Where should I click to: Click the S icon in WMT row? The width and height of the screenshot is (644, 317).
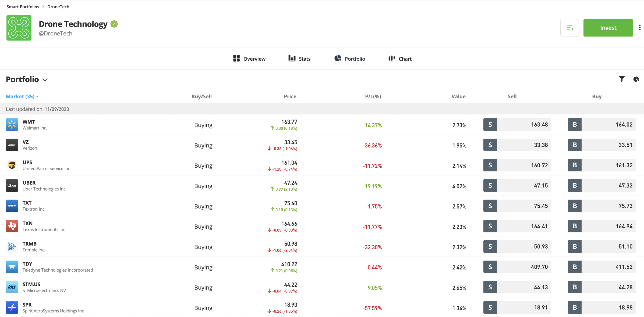pyautogui.click(x=490, y=125)
